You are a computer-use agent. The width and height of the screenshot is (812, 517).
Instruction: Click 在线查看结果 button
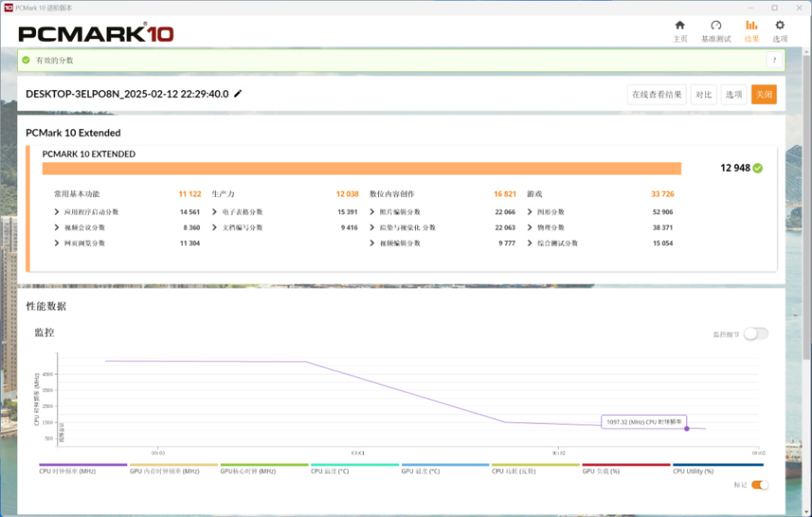click(656, 94)
